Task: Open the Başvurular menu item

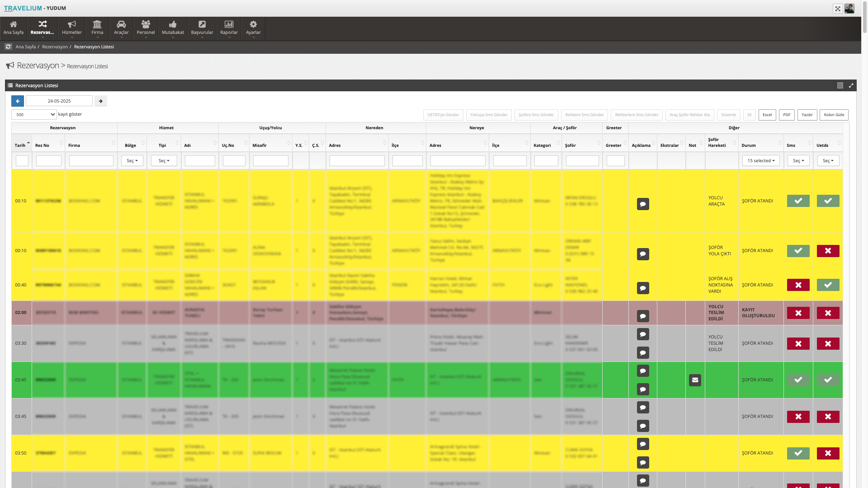Action: click(202, 28)
